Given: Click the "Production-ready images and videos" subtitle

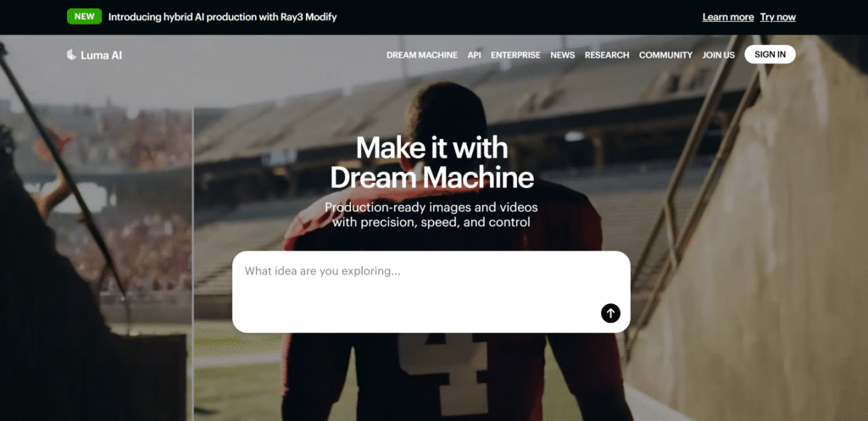Looking at the screenshot, I should (x=431, y=208).
